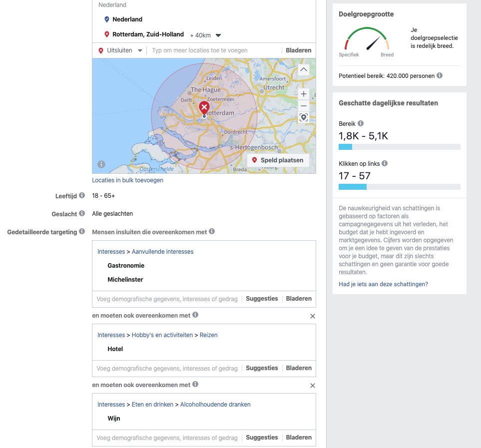Click the Eten en drinken breadcrumb
The image size is (481, 448).
click(152, 405)
